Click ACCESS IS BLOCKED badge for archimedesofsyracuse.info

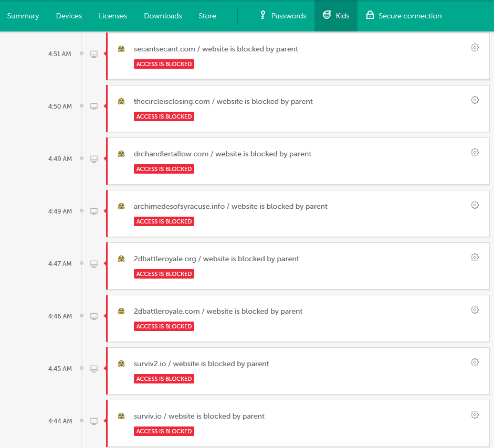click(x=164, y=221)
